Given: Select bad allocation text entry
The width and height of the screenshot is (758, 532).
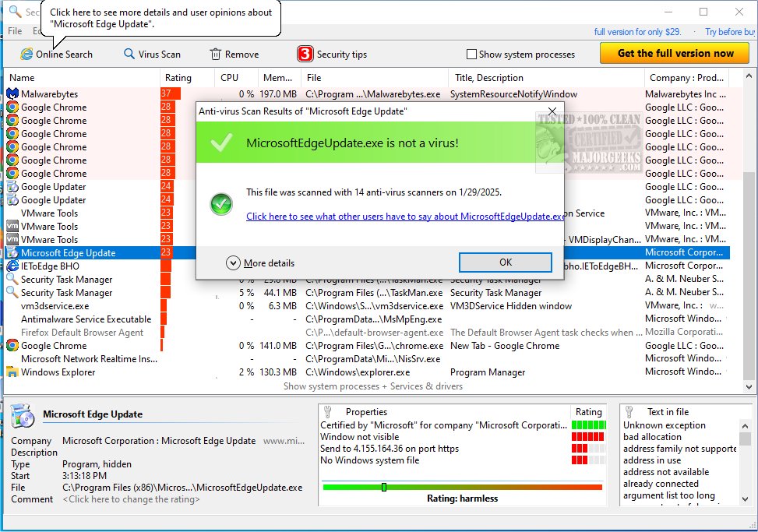Looking at the screenshot, I should pyautogui.click(x=652, y=437).
